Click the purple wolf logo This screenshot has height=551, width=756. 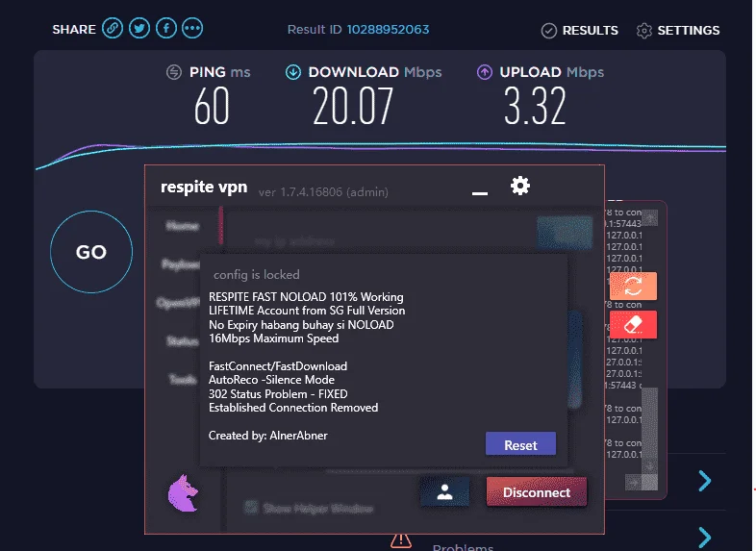183,493
